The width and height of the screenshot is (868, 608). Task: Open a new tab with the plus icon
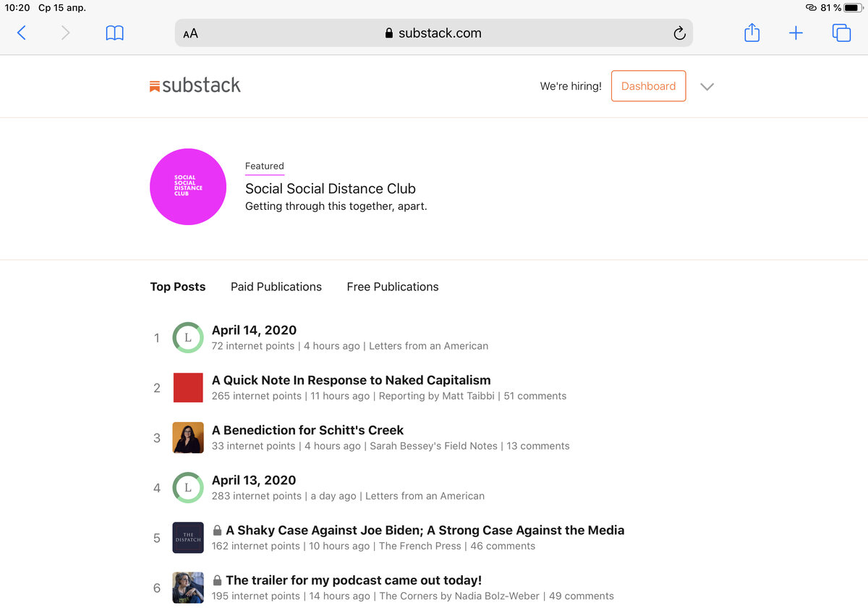pyautogui.click(x=796, y=33)
